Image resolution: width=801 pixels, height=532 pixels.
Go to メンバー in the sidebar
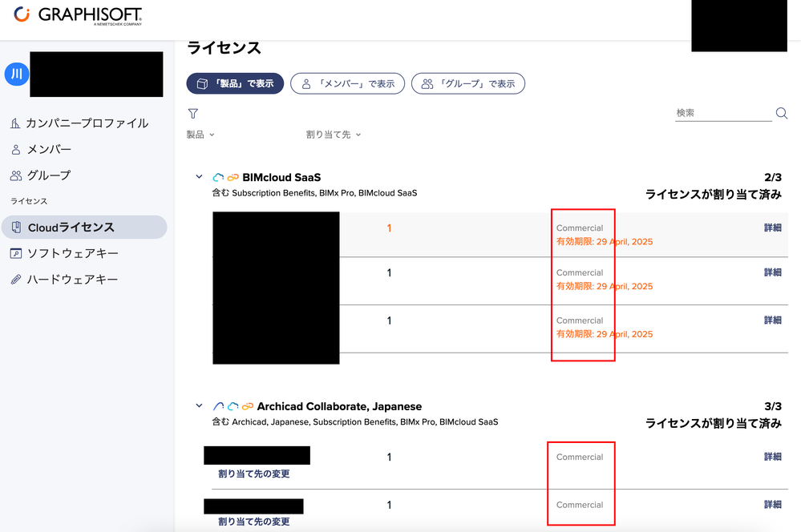(x=49, y=149)
